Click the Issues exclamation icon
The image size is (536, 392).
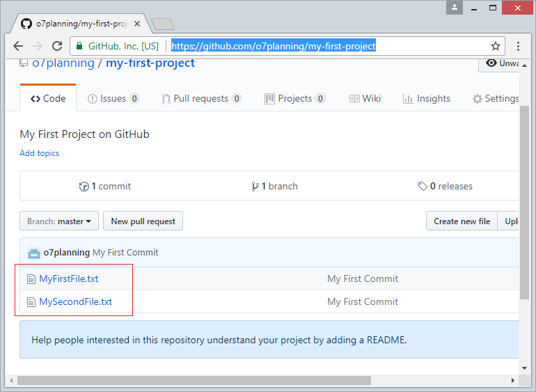tap(93, 99)
